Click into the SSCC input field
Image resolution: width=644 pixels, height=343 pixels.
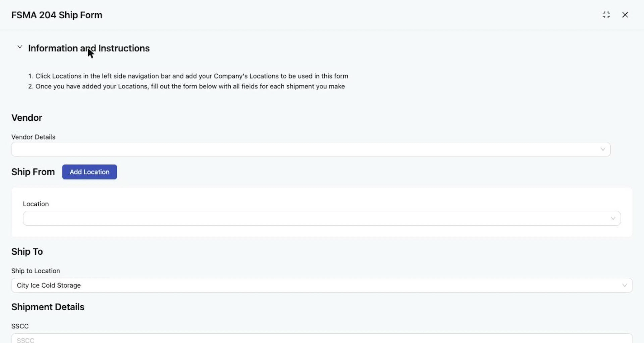(x=322, y=338)
